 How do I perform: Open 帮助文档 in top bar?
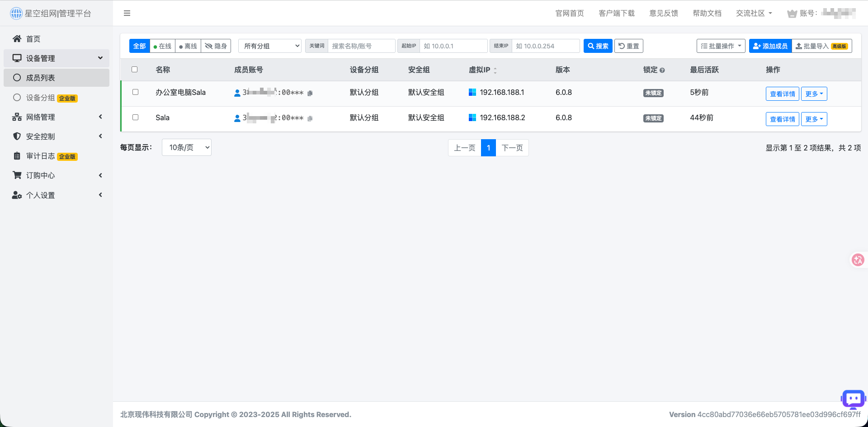tap(707, 14)
